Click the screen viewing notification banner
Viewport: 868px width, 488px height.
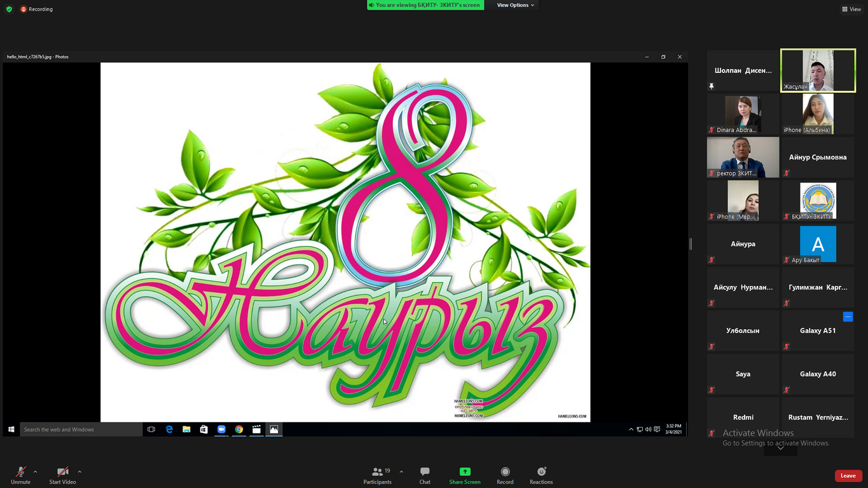click(425, 5)
